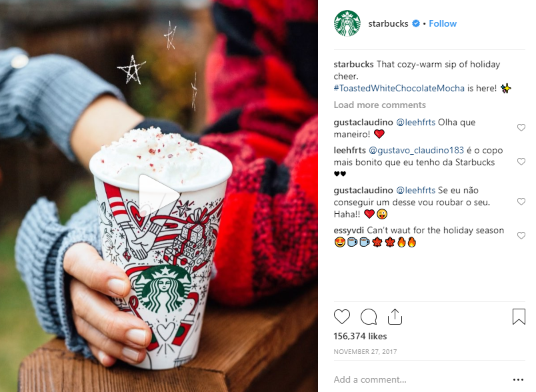Open the #ToastedWhiteChocolateMocha hashtag
This screenshot has height=392, width=536.
pyautogui.click(x=399, y=88)
